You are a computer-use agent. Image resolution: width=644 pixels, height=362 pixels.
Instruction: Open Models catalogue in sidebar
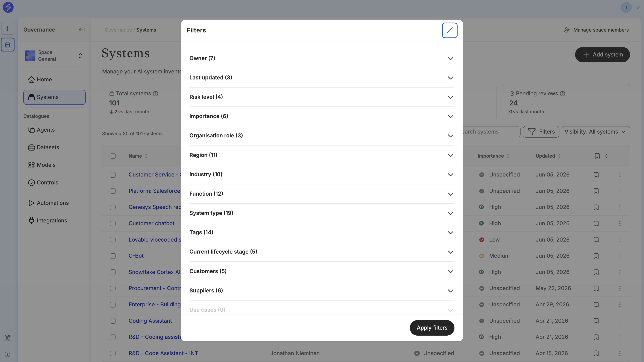point(55,165)
